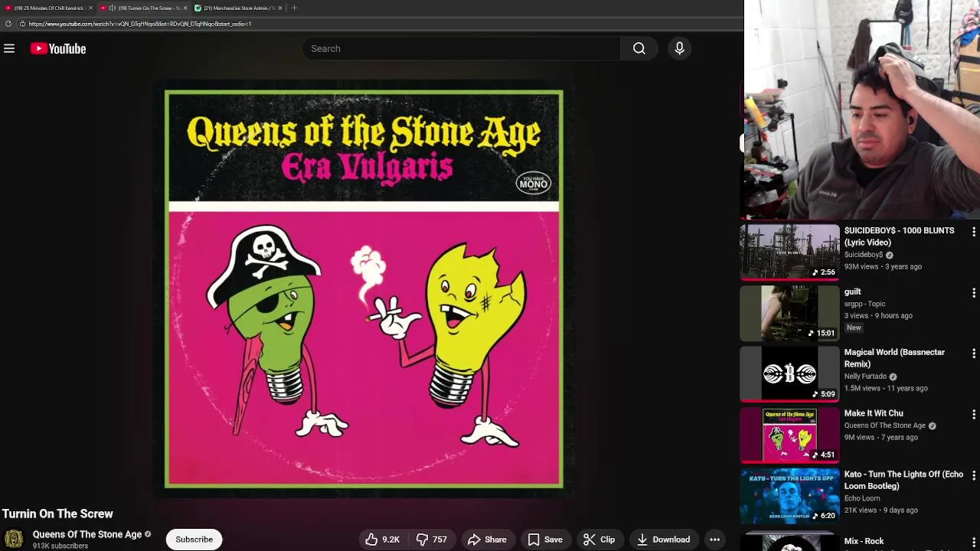Go to YouTube home via the logo

click(58, 48)
